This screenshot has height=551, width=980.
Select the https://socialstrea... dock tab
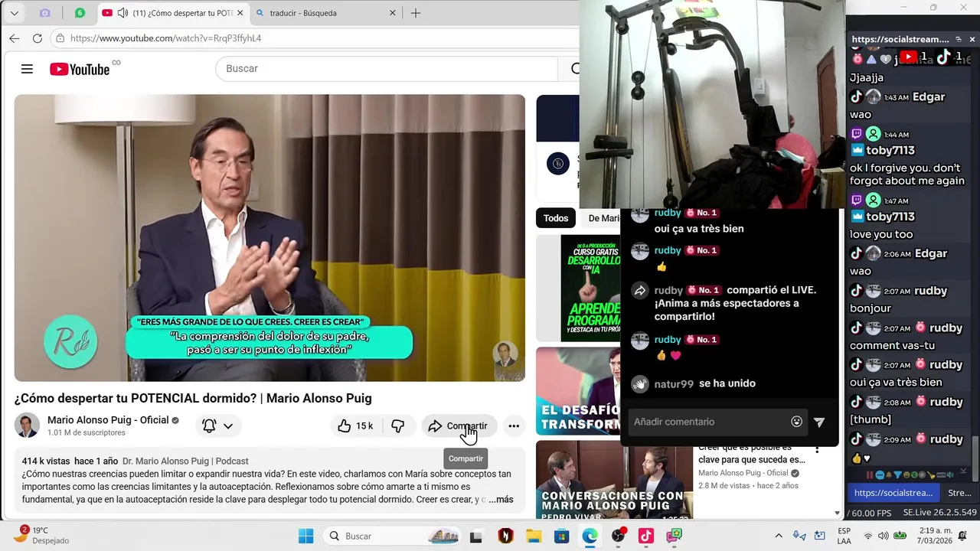click(x=893, y=493)
